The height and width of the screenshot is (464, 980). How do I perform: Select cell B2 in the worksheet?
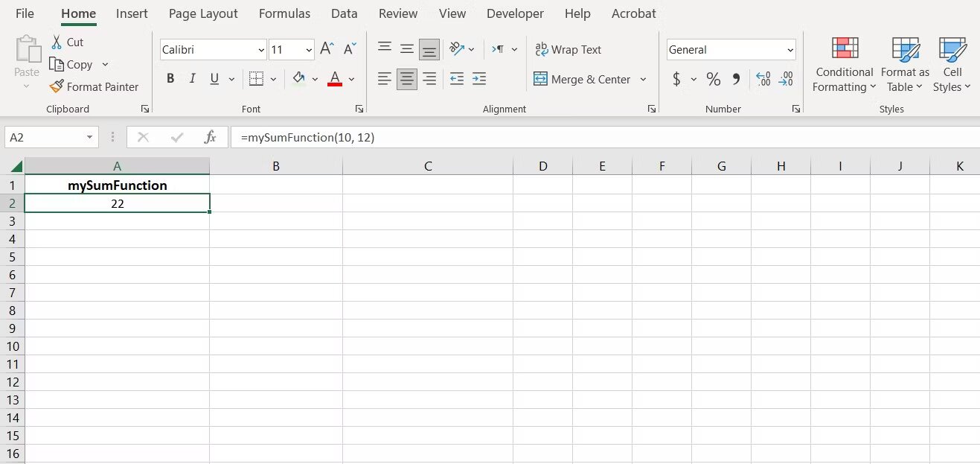(x=276, y=203)
